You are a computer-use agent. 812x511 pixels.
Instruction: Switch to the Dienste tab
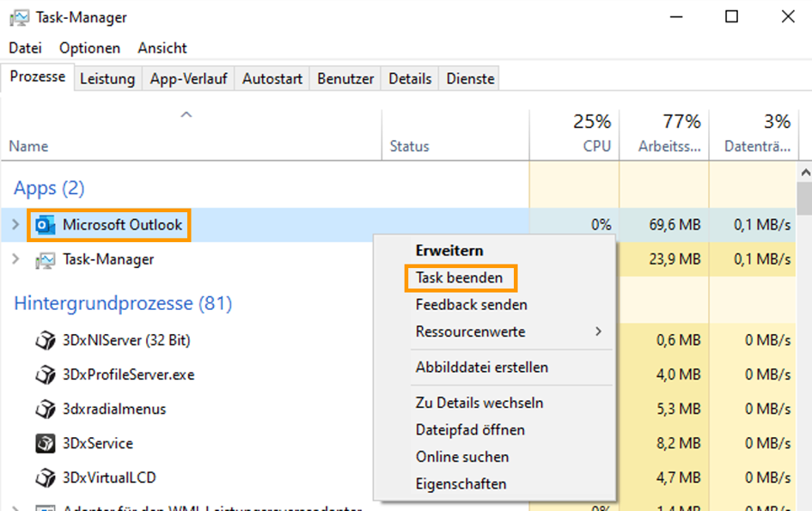pyautogui.click(x=470, y=79)
